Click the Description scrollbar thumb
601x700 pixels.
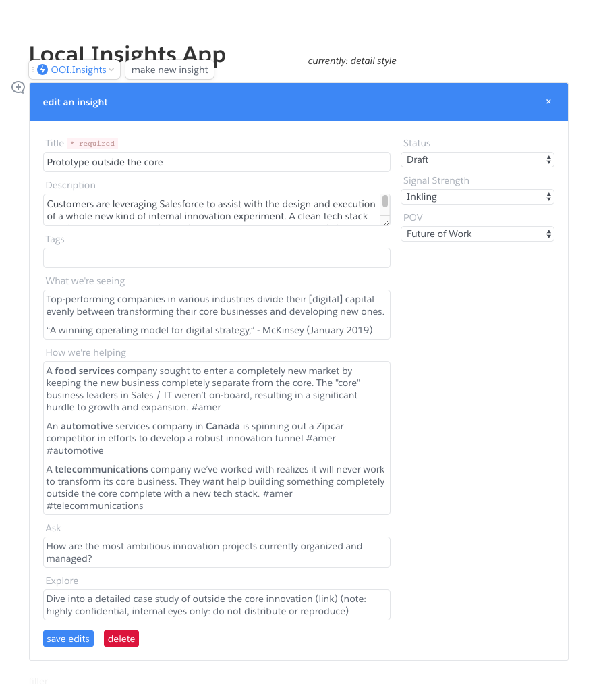pyautogui.click(x=385, y=201)
